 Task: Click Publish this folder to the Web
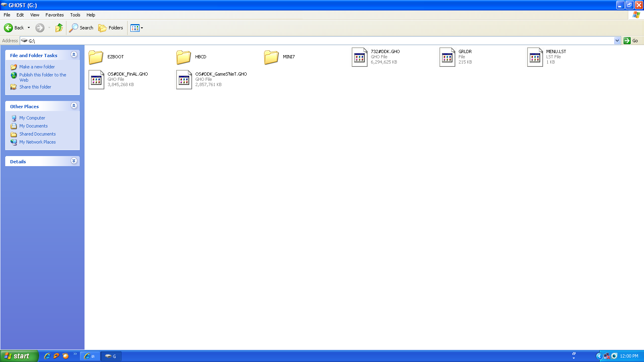pyautogui.click(x=43, y=77)
